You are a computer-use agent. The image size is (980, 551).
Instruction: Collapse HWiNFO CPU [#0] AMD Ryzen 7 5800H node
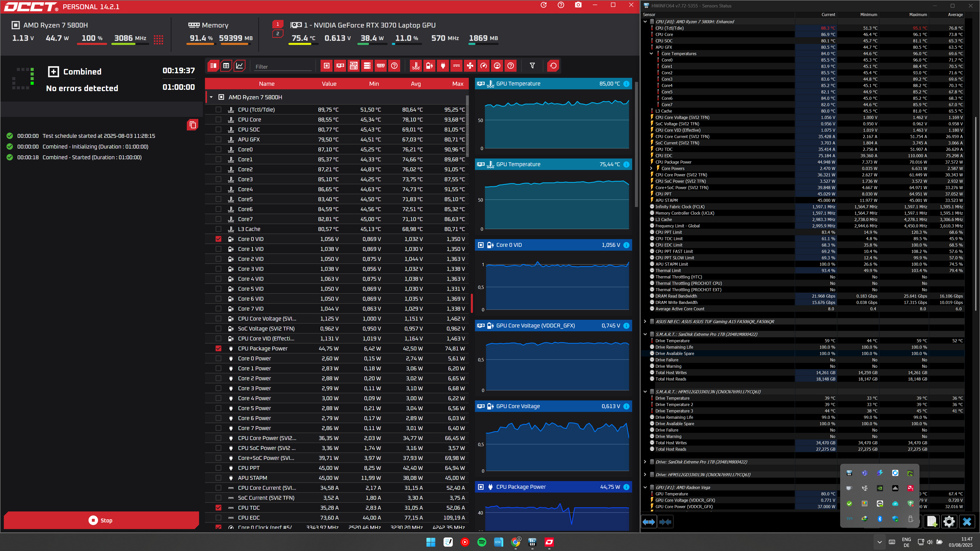(645, 22)
